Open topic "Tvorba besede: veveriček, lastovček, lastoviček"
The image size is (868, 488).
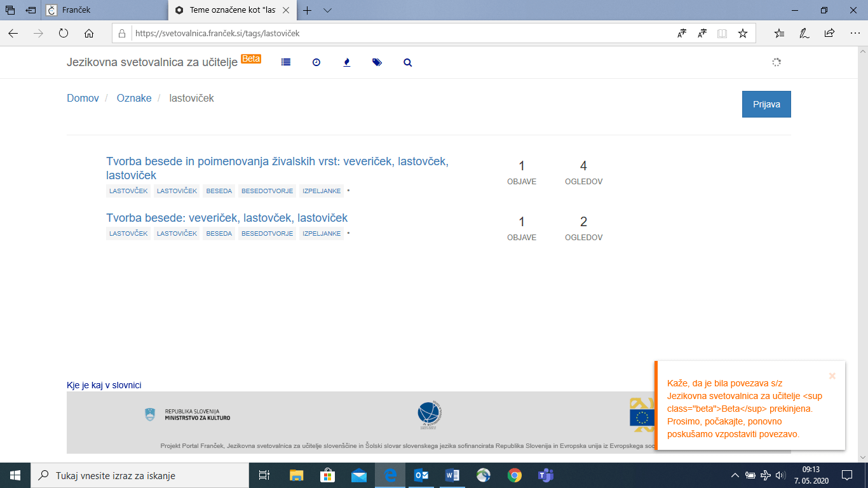coord(227,218)
